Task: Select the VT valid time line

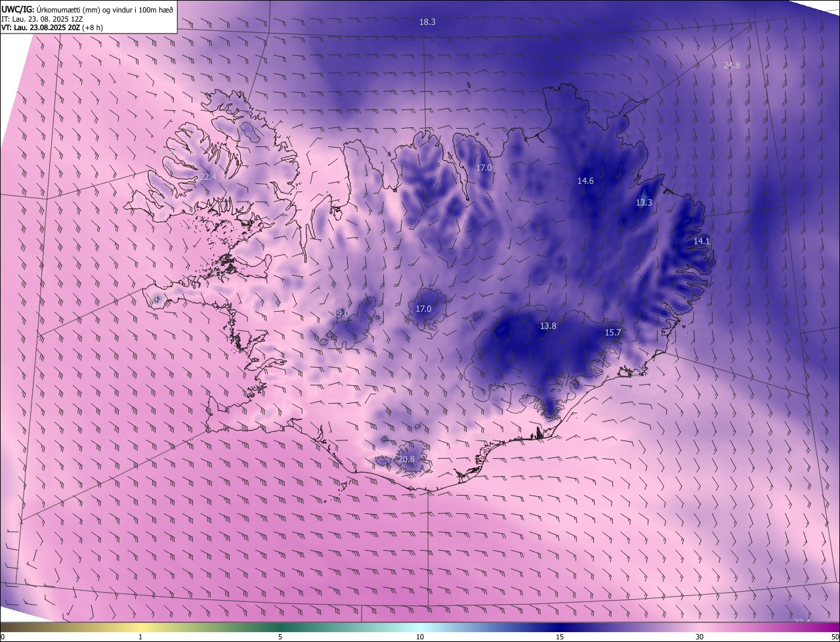Action: click(x=52, y=28)
